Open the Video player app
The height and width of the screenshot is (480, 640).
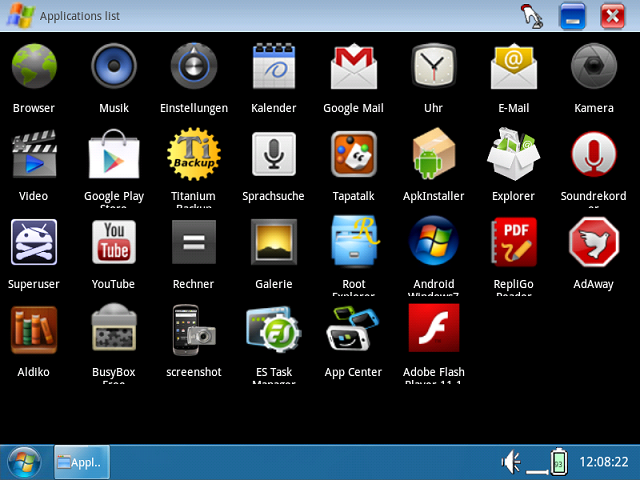click(x=34, y=154)
